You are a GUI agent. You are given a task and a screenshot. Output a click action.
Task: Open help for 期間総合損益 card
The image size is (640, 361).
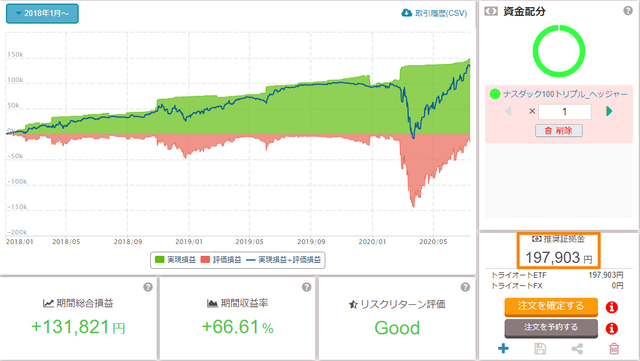click(x=148, y=287)
